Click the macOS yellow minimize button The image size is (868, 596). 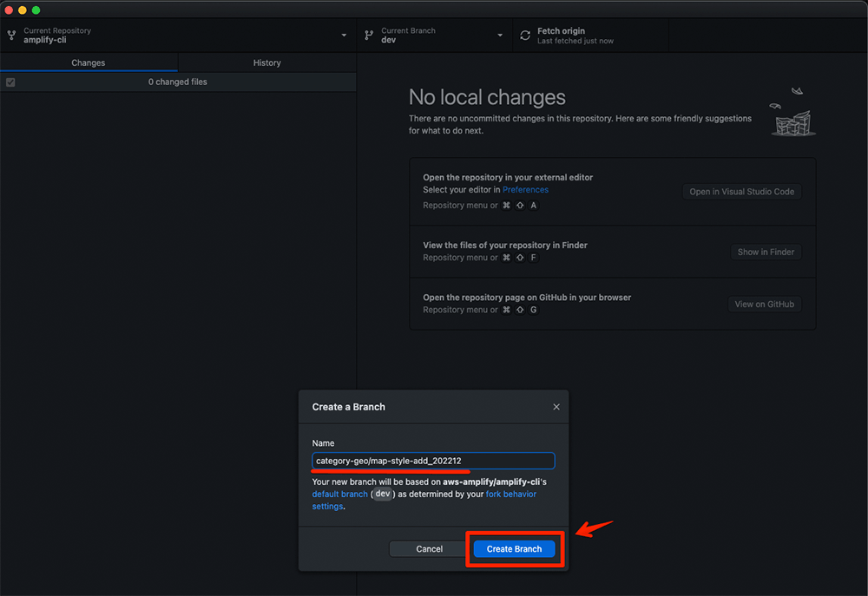pyautogui.click(x=23, y=10)
